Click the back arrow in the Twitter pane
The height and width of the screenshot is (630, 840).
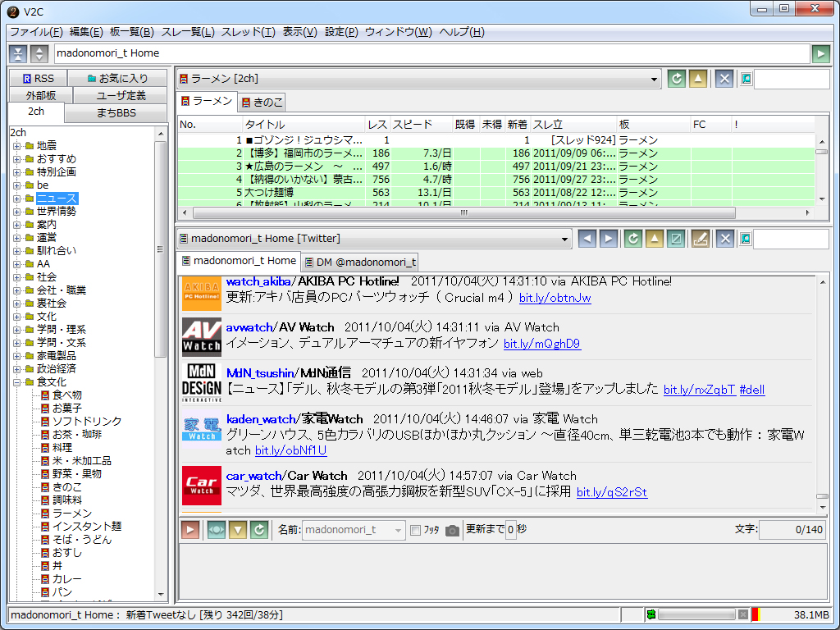(x=587, y=238)
